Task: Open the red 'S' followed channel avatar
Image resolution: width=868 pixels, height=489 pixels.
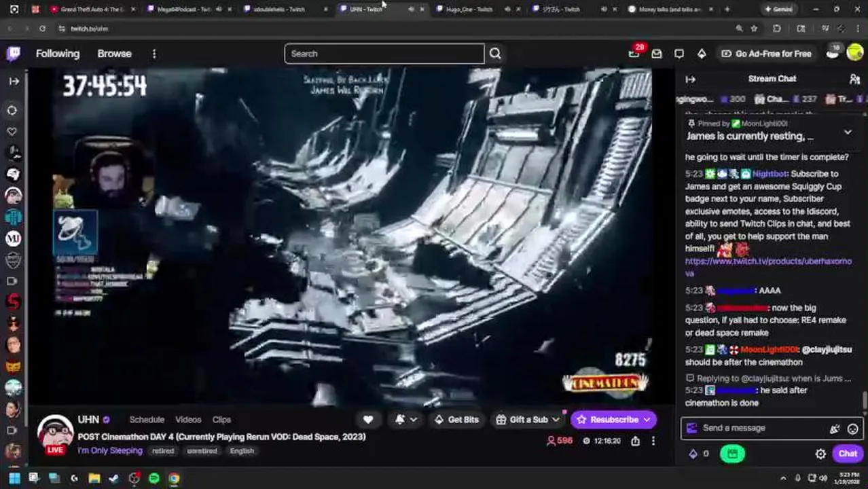Action: (x=13, y=302)
